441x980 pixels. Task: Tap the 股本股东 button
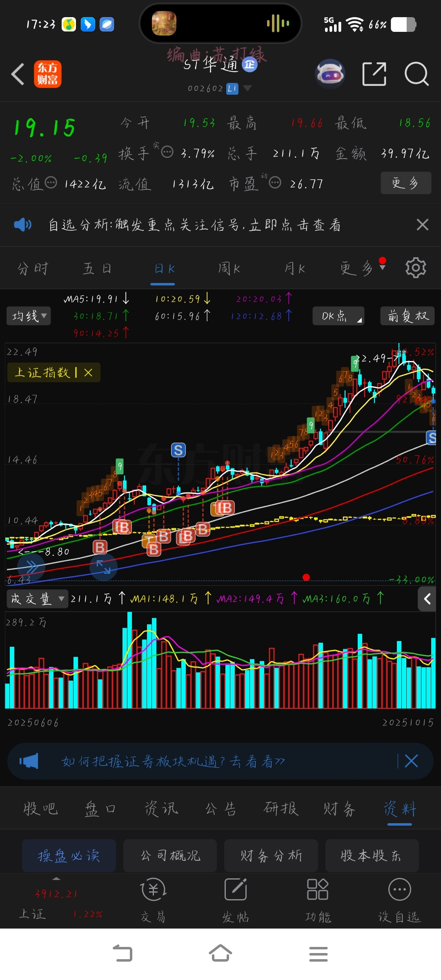[372, 855]
